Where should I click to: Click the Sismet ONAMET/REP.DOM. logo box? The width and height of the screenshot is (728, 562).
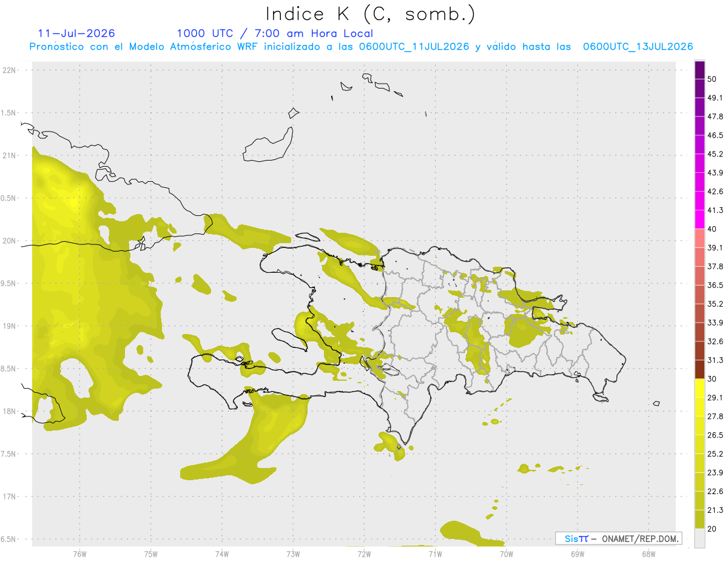click(618, 538)
